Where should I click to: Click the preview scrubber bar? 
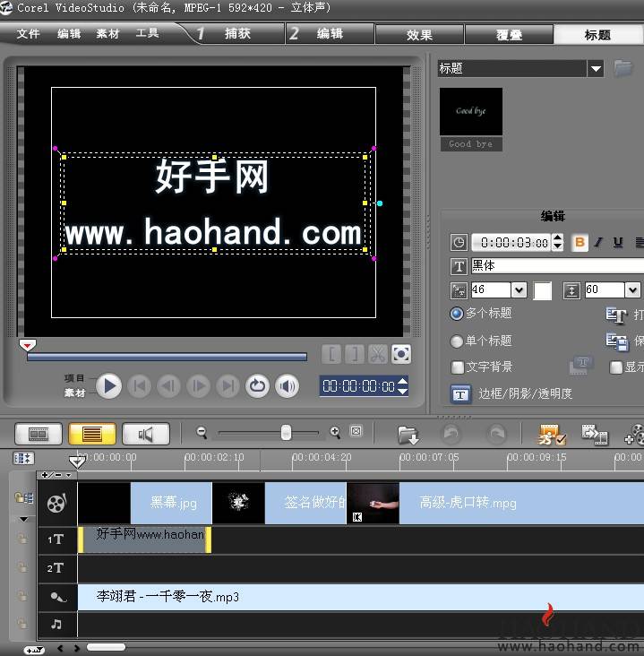pyautogui.click(x=167, y=357)
